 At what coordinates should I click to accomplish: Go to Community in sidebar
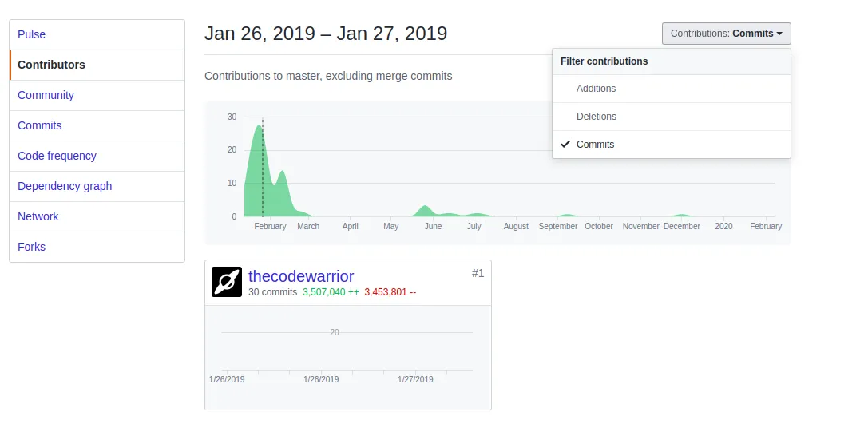pos(46,95)
